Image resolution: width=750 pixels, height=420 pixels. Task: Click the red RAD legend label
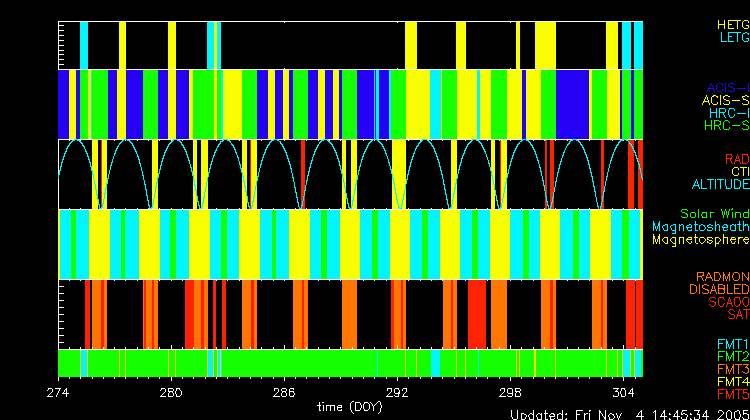click(736, 159)
